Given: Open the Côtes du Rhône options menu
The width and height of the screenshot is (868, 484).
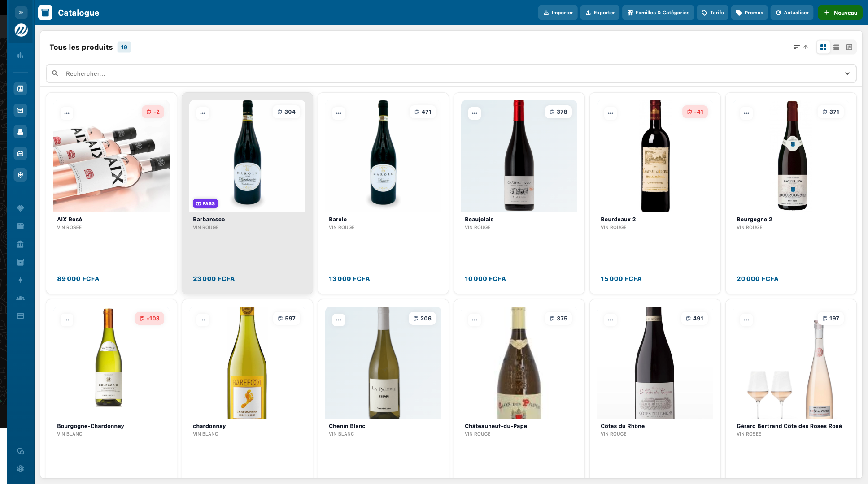Looking at the screenshot, I should click(611, 320).
